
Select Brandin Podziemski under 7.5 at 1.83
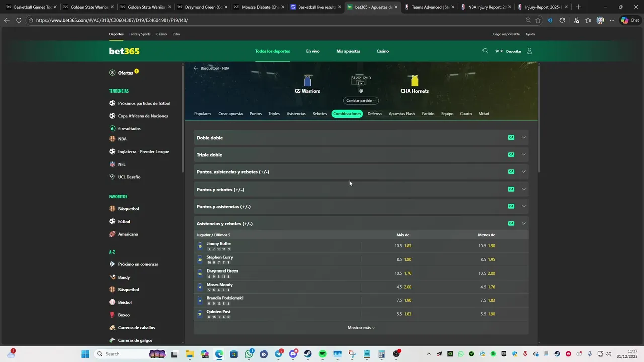[x=487, y=300]
